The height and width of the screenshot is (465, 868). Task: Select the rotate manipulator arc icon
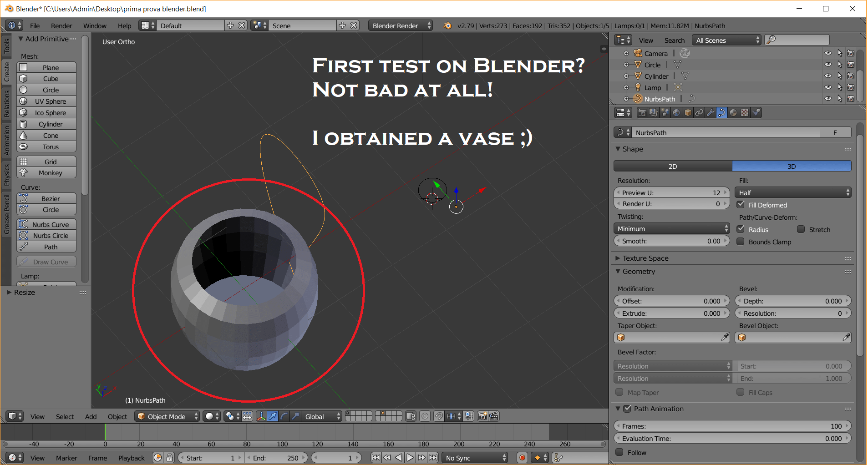pos(284,416)
